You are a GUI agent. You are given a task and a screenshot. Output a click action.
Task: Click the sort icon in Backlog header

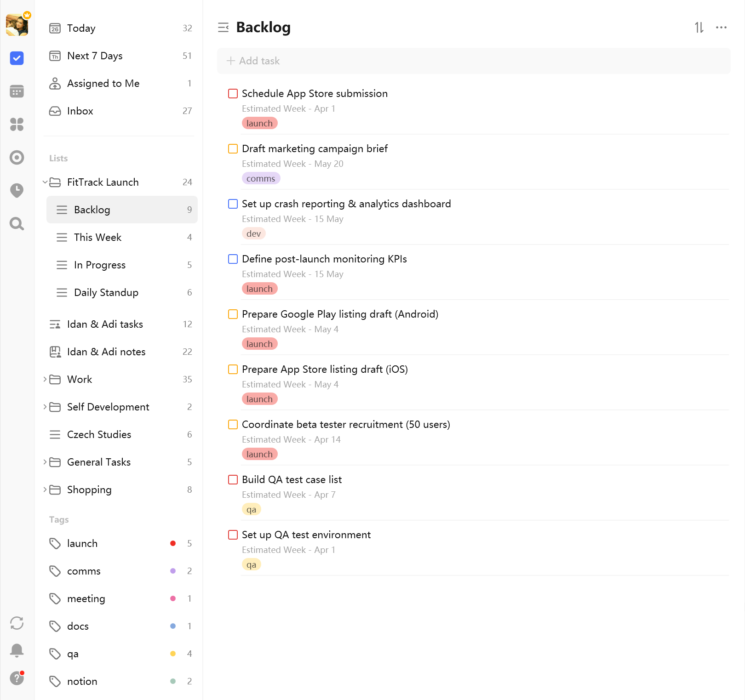pos(699,28)
